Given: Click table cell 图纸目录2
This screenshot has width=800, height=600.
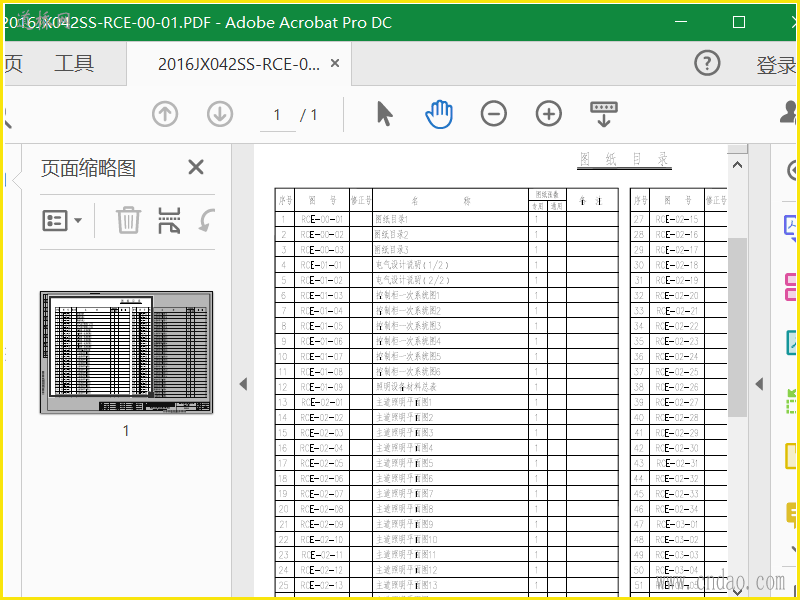Looking at the screenshot, I should (451, 235).
